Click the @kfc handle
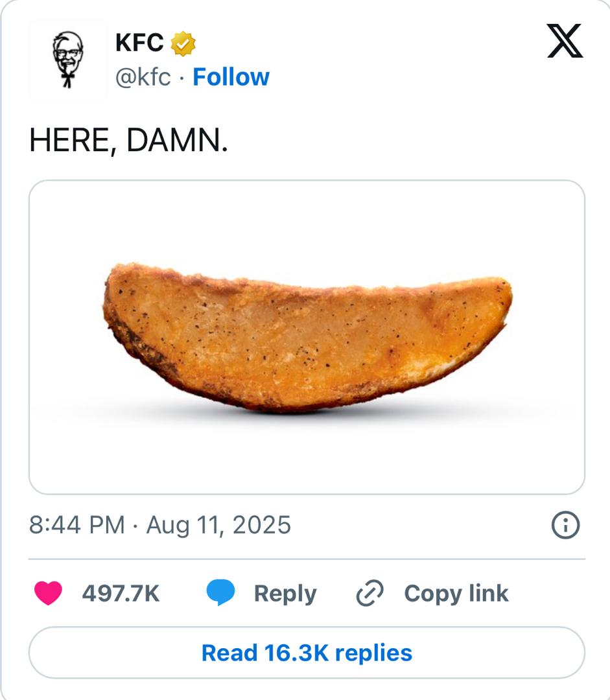This screenshot has height=700, width=610. [143, 77]
